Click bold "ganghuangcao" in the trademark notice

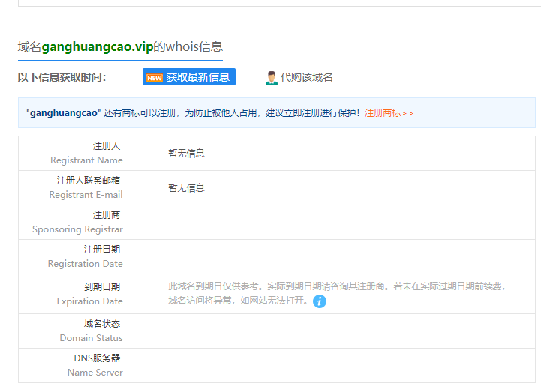[x=64, y=113]
